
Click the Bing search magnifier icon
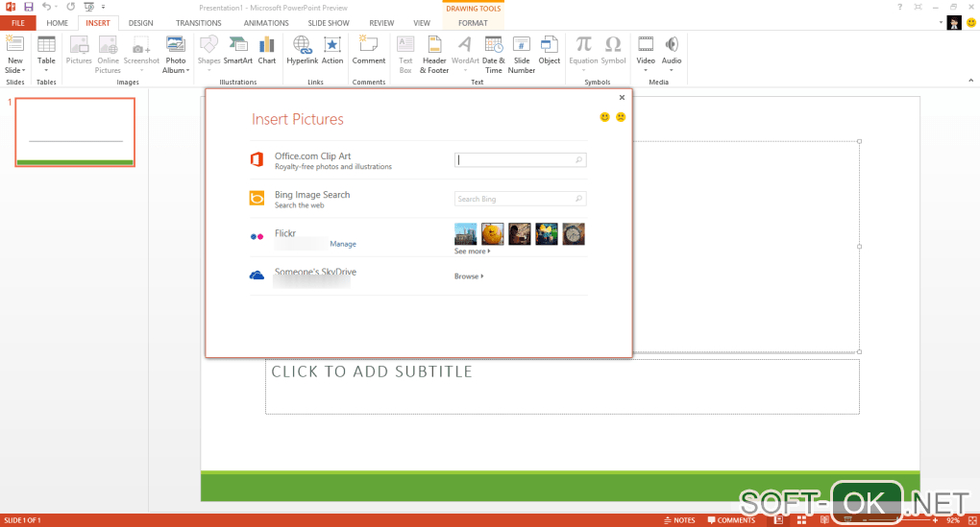tap(578, 199)
